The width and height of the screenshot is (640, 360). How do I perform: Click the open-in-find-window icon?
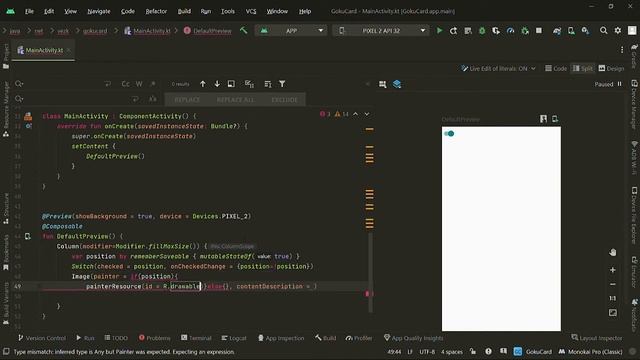pyautogui.click(x=231, y=84)
